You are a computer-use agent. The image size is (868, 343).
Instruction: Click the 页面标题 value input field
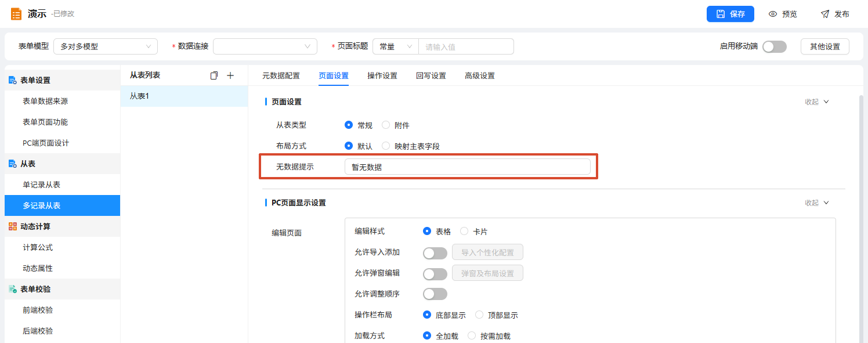point(466,46)
